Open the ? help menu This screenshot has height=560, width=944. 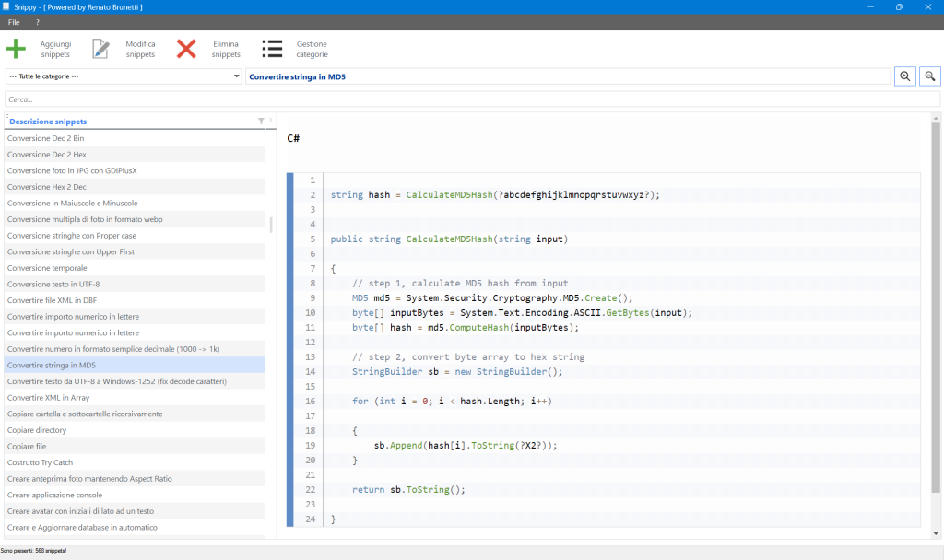(x=38, y=22)
